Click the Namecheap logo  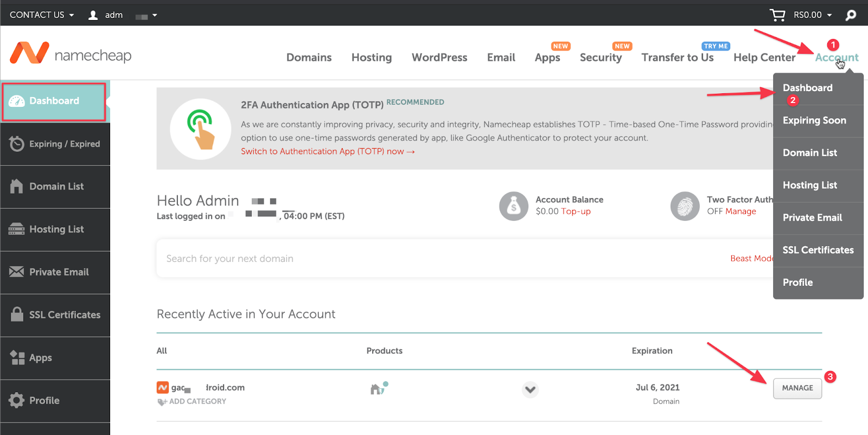(x=71, y=53)
